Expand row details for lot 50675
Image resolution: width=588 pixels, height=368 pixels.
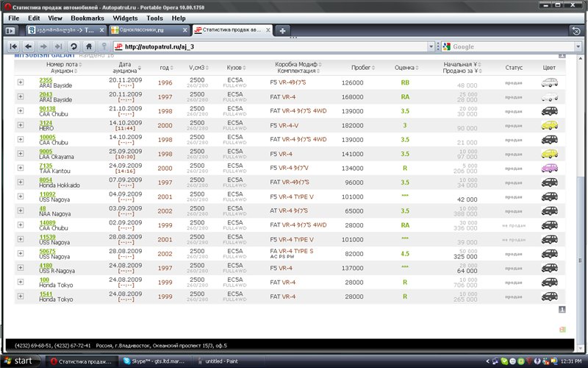(x=21, y=253)
